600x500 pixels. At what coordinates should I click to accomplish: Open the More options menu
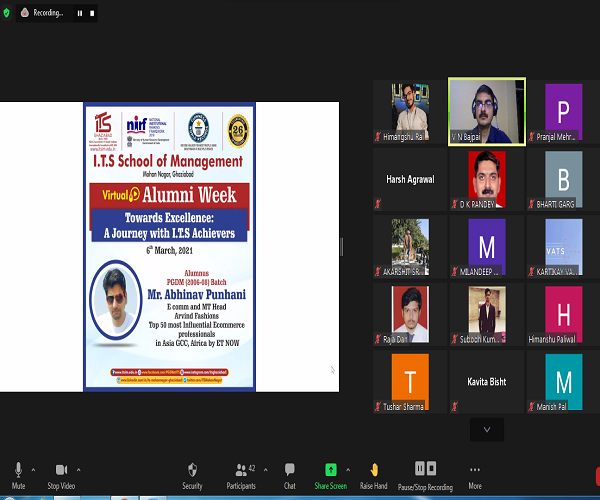(x=475, y=476)
